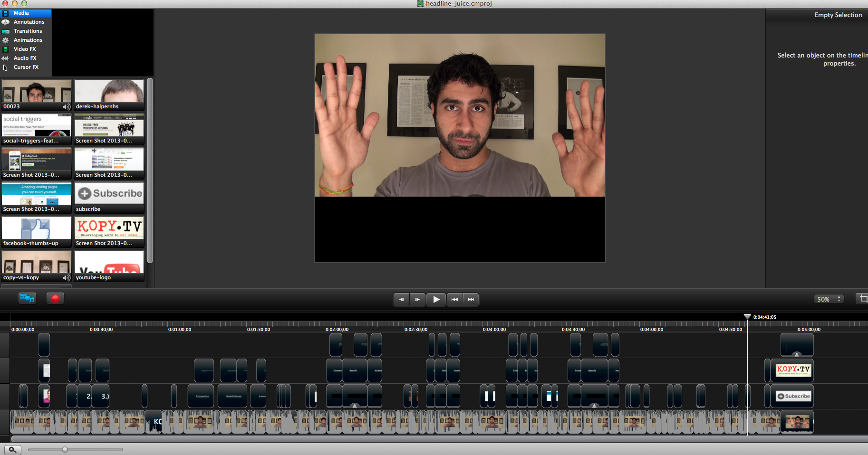Select the youtube-logo media thumbnail

coord(109,265)
